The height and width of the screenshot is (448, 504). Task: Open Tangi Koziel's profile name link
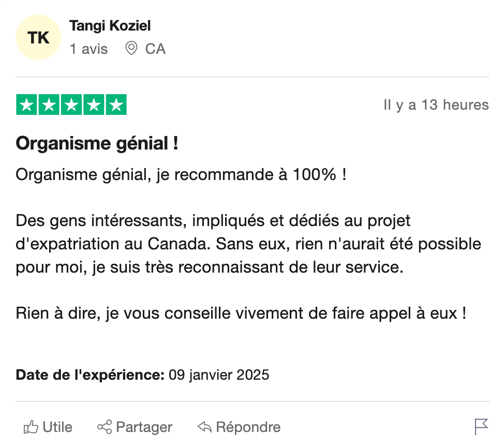click(x=110, y=26)
